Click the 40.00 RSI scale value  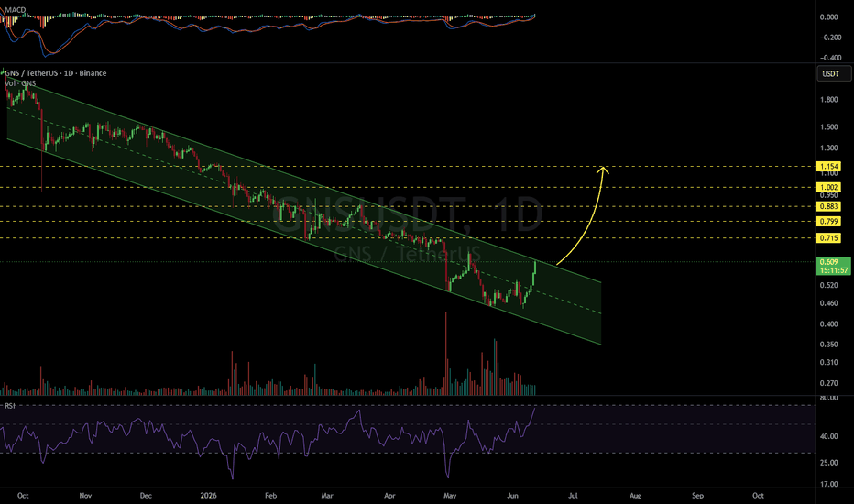(829, 436)
